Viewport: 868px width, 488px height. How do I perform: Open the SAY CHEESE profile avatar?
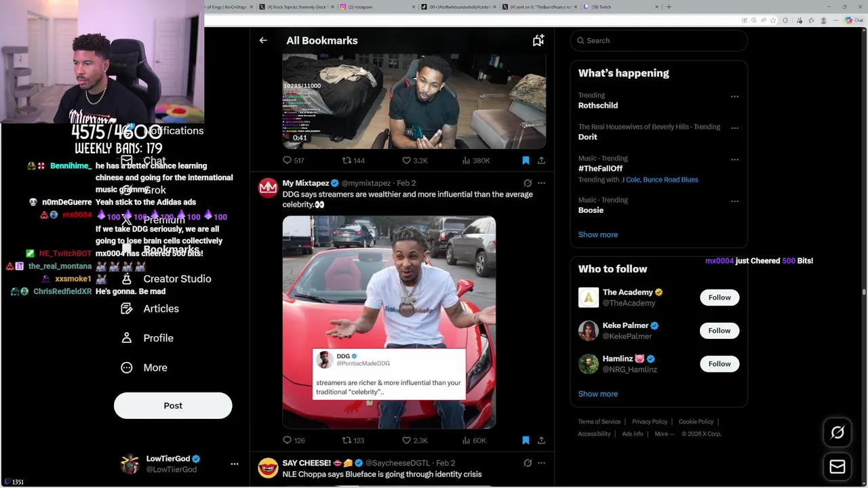[x=268, y=468]
